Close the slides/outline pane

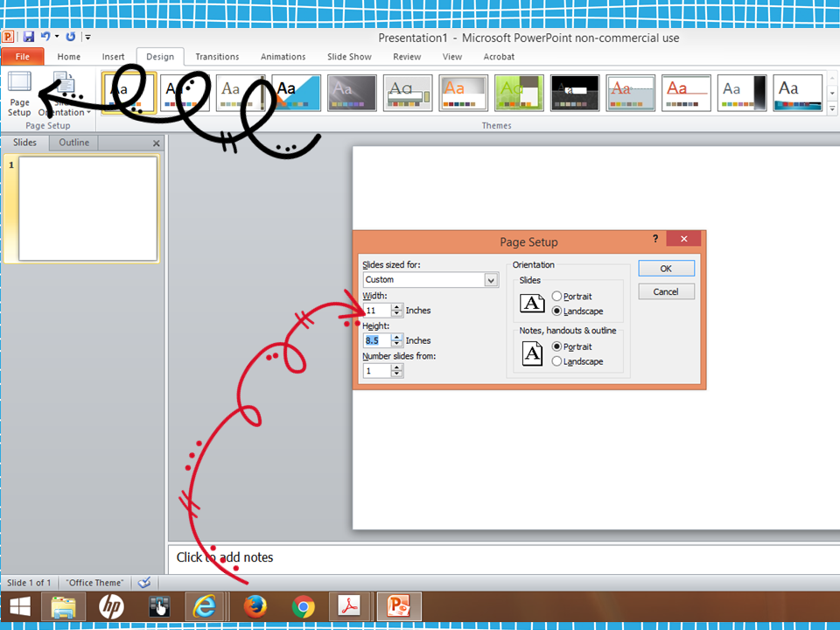[156, 143]
